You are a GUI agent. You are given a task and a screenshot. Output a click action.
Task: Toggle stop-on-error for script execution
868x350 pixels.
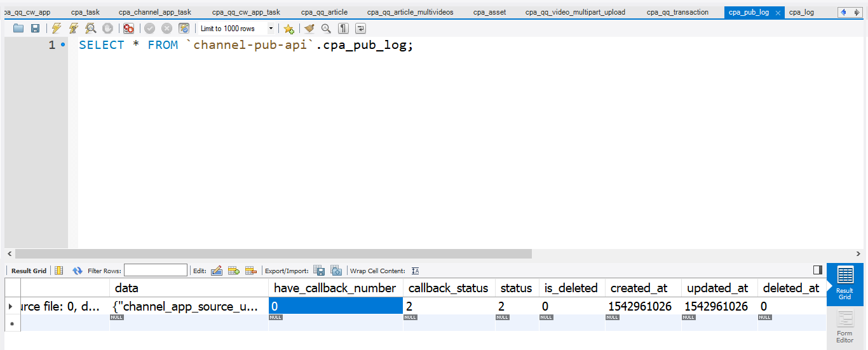[128, 29]
